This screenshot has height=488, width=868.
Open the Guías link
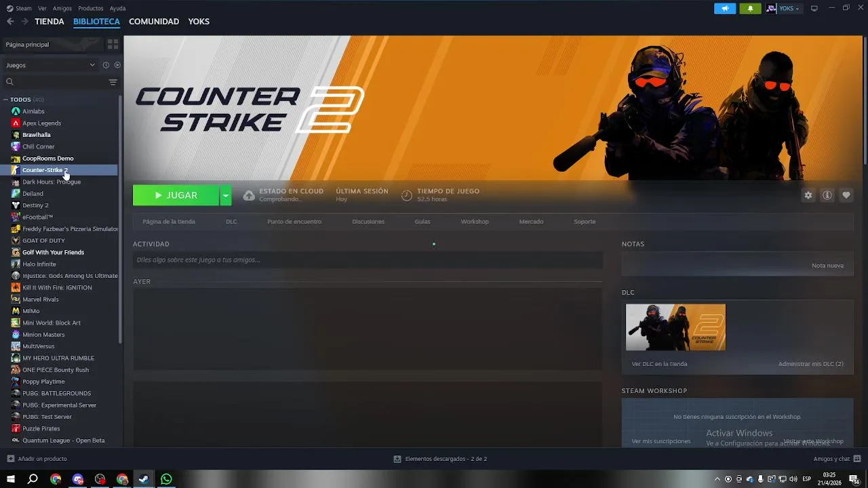[422, 222]
